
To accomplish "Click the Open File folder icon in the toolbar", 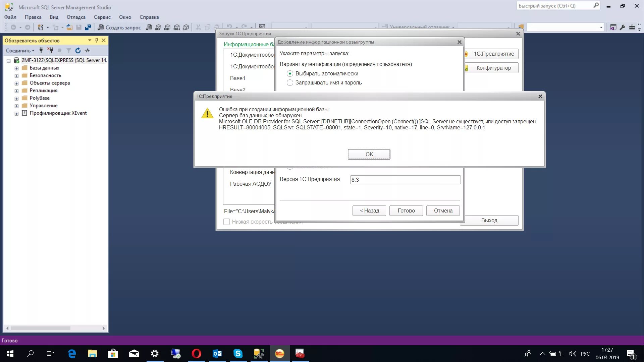I will click(69, 27).
